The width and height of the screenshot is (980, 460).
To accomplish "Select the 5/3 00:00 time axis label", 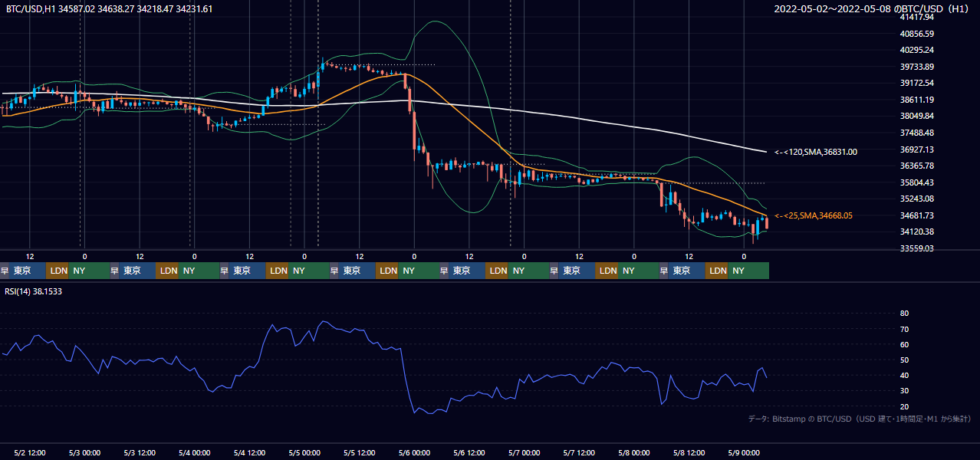I will [84, 453].
